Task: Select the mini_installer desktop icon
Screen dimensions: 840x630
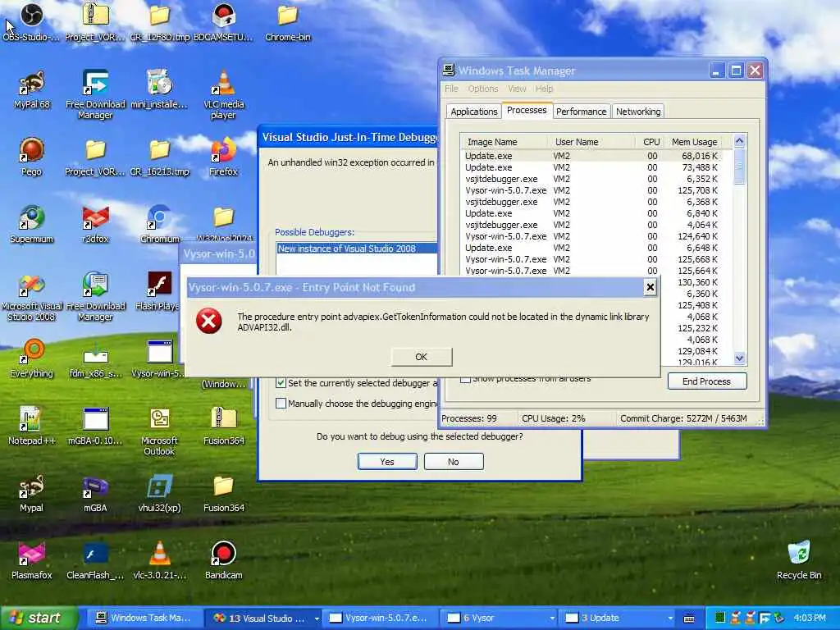Action: (x=159, y=89)
